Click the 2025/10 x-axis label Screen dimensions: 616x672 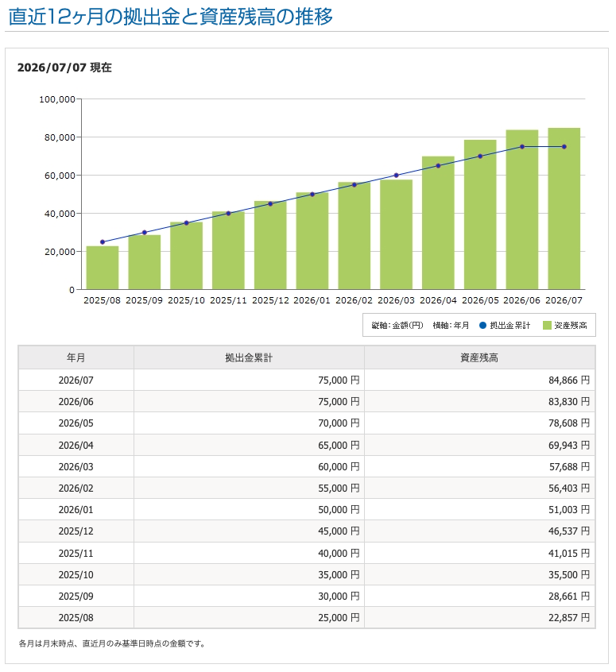click(186, 300)
